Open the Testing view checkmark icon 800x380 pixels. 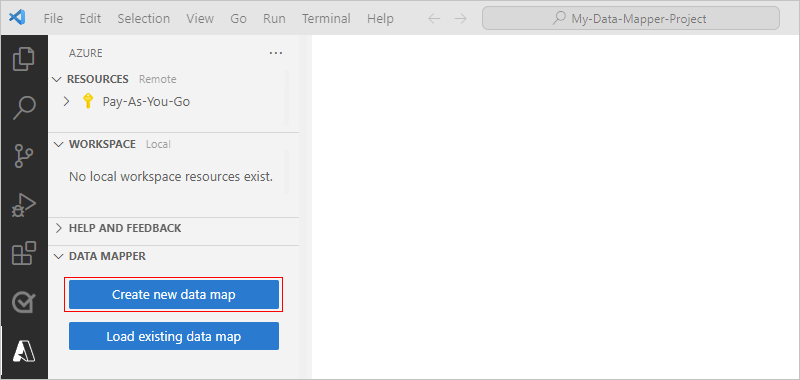[x=23, y=302]
